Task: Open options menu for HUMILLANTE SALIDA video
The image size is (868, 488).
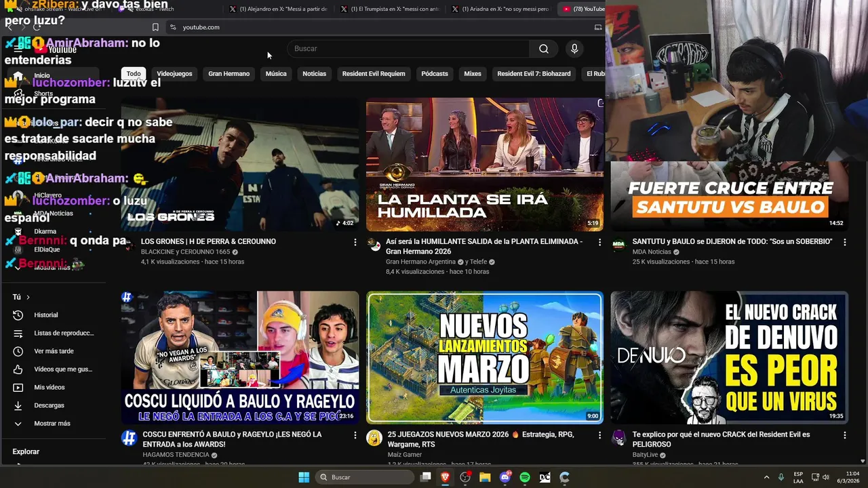Action: tap(599, 242)
